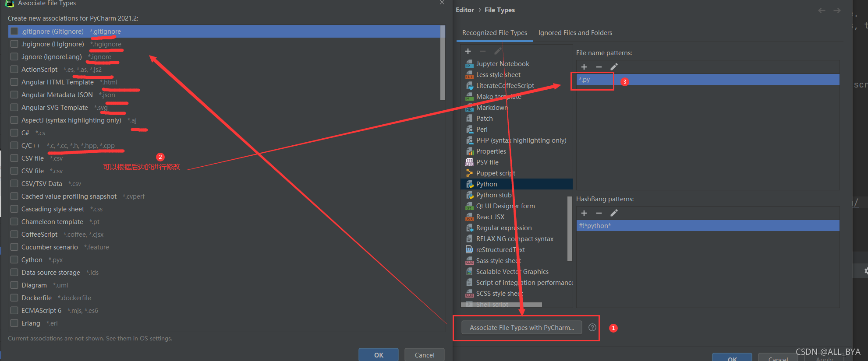Select Python stub file type icon
Image resolution: width=868 pixels, height=361 pixels.
[469, 195]
